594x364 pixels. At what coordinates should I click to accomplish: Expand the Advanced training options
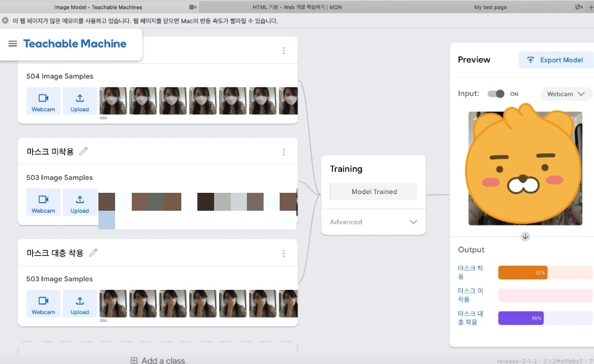[373, 222]
